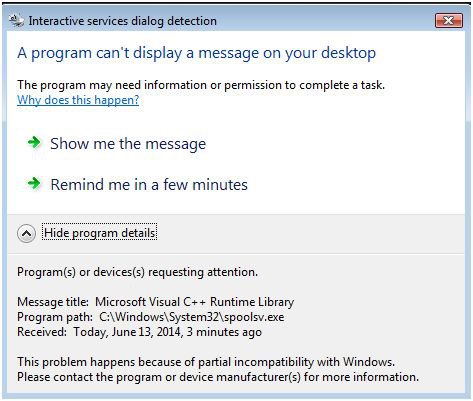Click the spoolsv.exe program path text
Image resolution: width=473 pixels, height=401 pixels.
pos(192,317)
